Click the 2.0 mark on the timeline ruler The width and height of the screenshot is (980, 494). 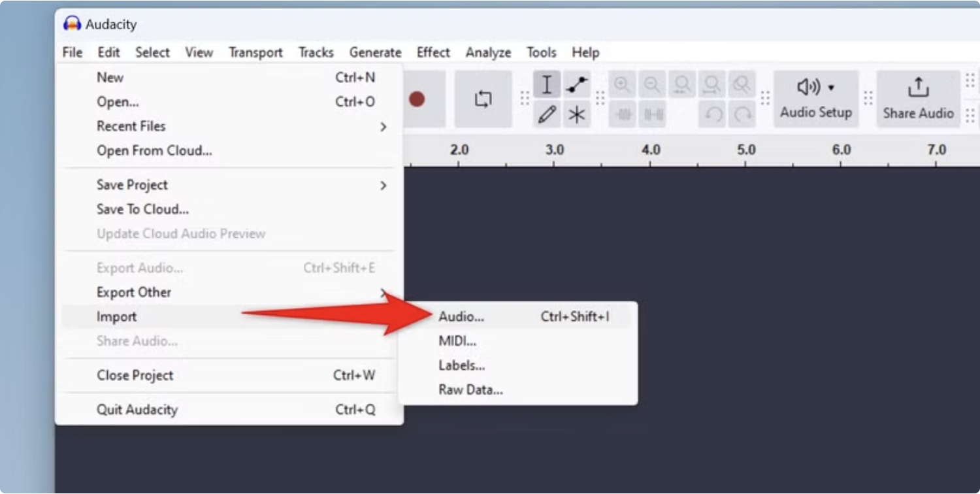click(459, 150)
